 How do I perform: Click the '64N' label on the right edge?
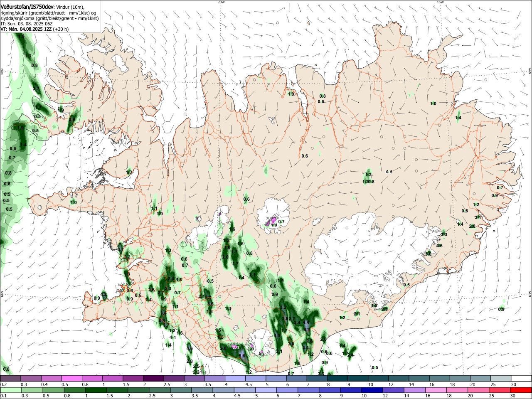coord(530,293)
